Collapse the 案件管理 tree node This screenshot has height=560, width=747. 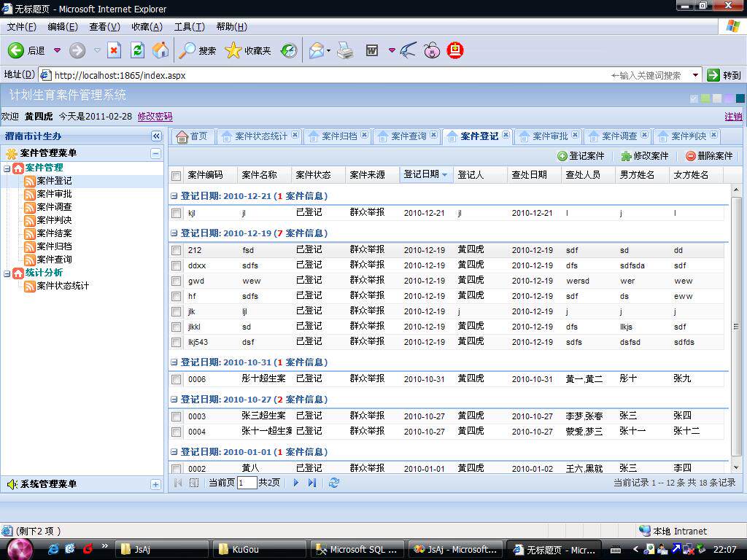(7, 168)
